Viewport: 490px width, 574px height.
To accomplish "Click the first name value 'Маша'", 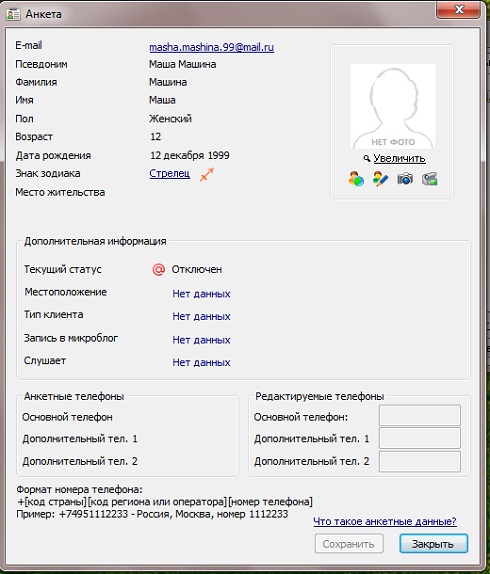I will click(x=162, y=100).
